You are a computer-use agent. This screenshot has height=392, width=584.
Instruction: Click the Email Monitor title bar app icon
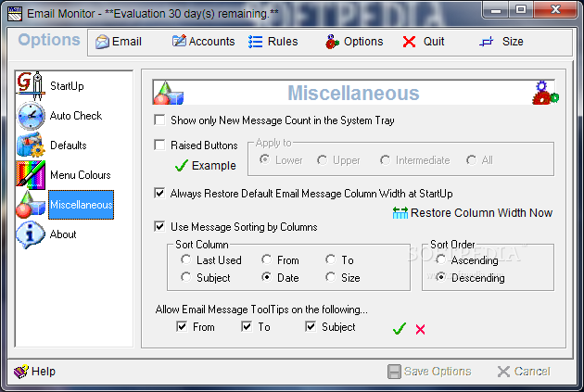click(x=15, y=14)
